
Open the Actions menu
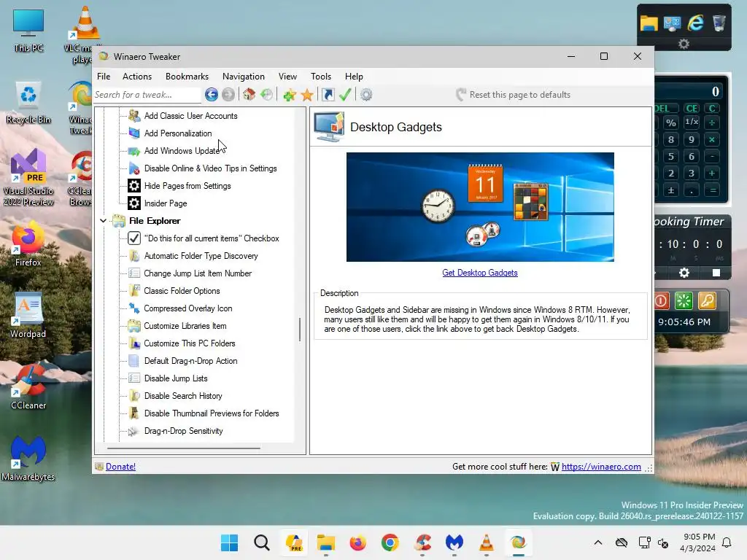point(137,76)
